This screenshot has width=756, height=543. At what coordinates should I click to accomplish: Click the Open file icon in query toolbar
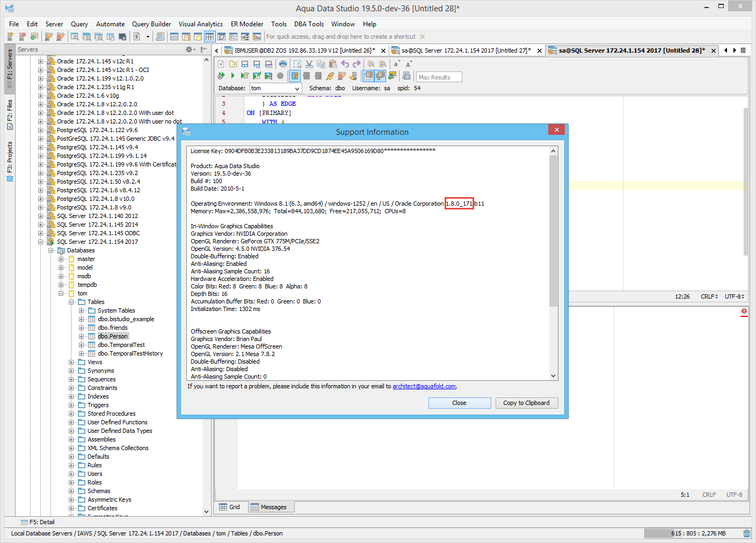[233, 64]
